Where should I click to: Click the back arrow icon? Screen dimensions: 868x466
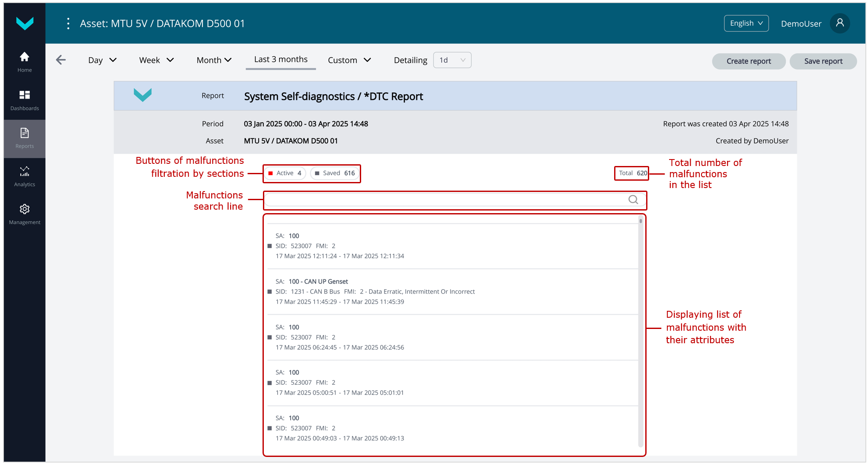(61, 60)
